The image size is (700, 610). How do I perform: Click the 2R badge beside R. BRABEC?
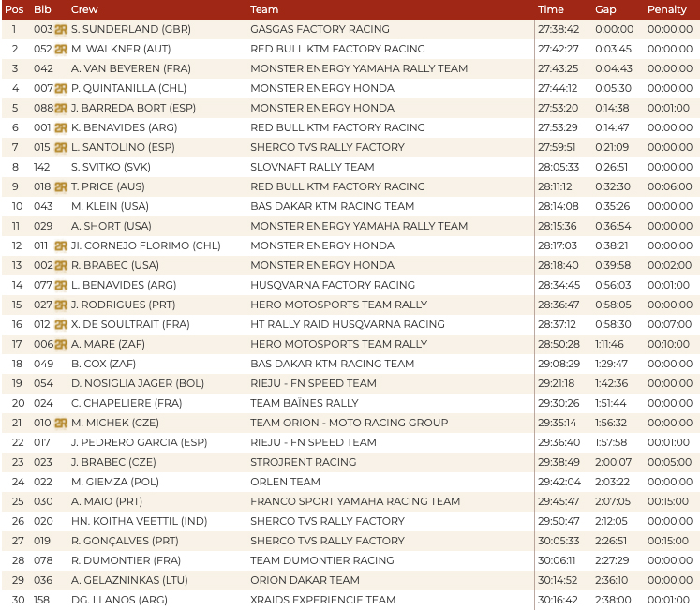(61, 265)
